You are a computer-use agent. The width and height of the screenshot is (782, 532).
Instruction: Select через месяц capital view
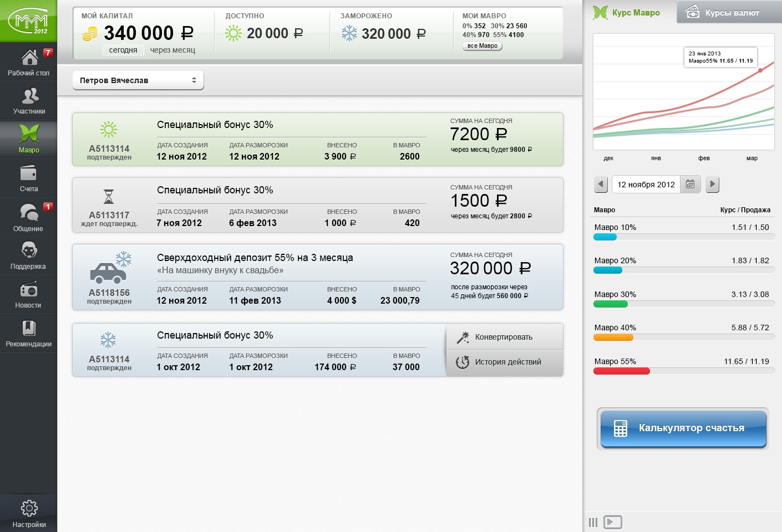point(172,50)
